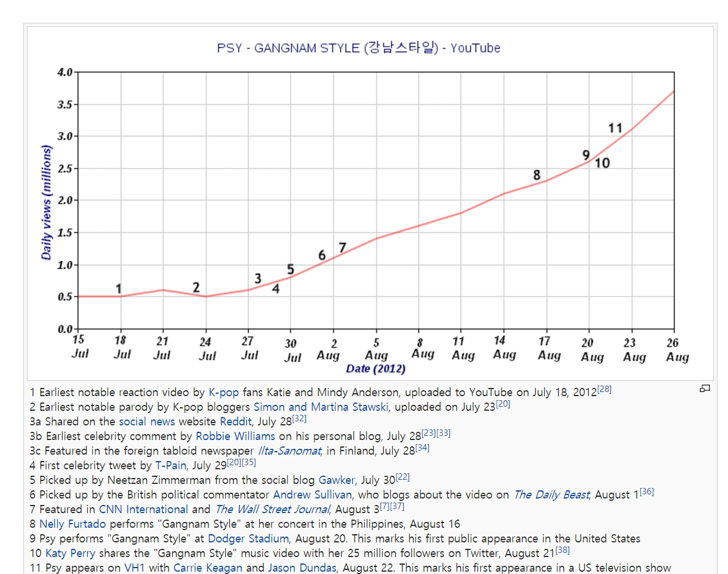This screenshot has height=574, width=728.
Task: Open the Carrie Keagan link
Action: [x=208, y=568]
